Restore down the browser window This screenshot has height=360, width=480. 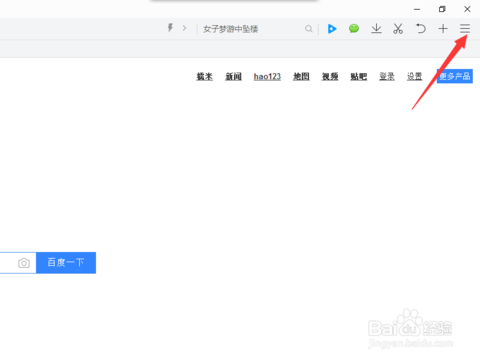pos(442,9)
